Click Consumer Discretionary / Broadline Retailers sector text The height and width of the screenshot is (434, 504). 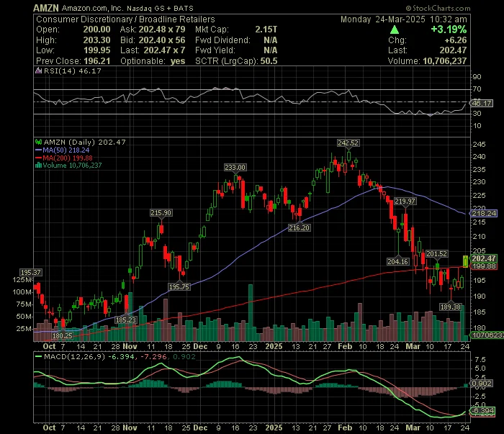[125, 19]
